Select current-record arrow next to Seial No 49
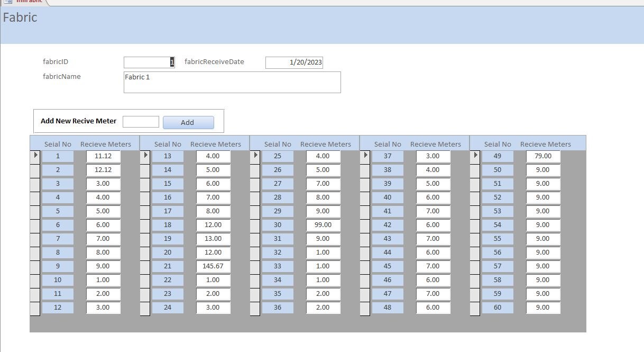 [x=475, y=156]
